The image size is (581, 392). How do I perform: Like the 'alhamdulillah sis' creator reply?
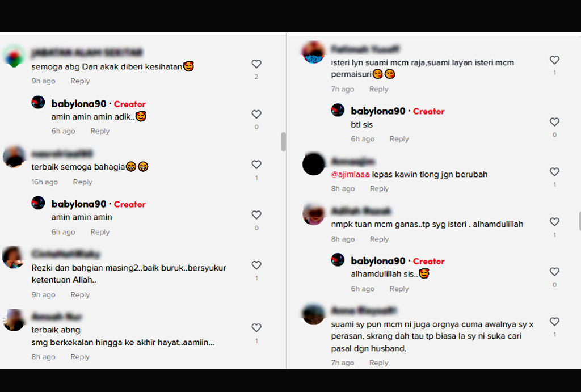point(554,272)
